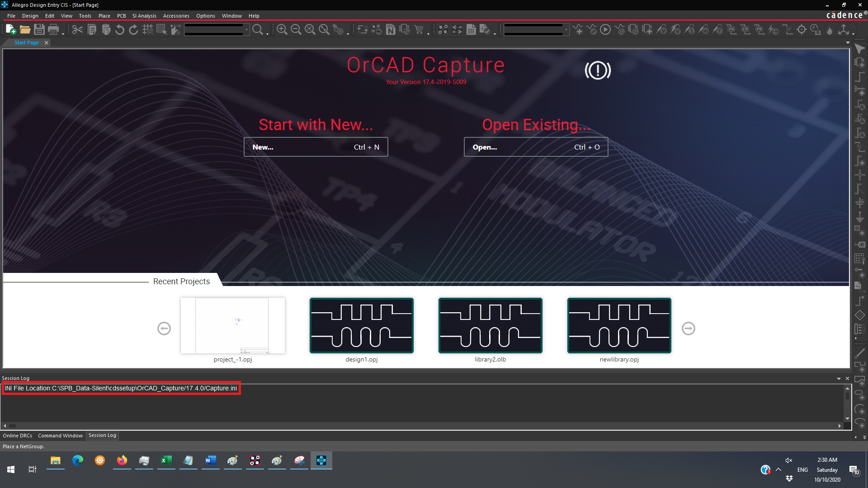Expand the search icon dropdown arrow
The width and height of the screenshot is (868, 488).
coord(267,33)
